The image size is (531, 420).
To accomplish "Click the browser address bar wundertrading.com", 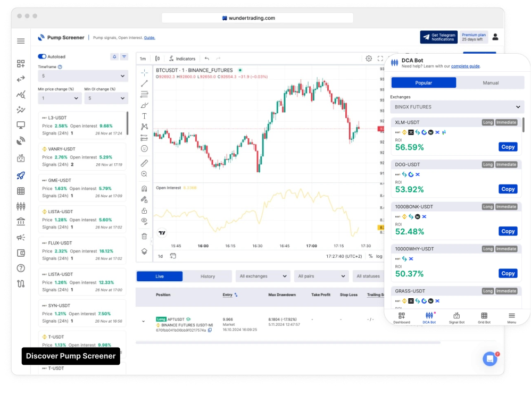I will point(258,18).
